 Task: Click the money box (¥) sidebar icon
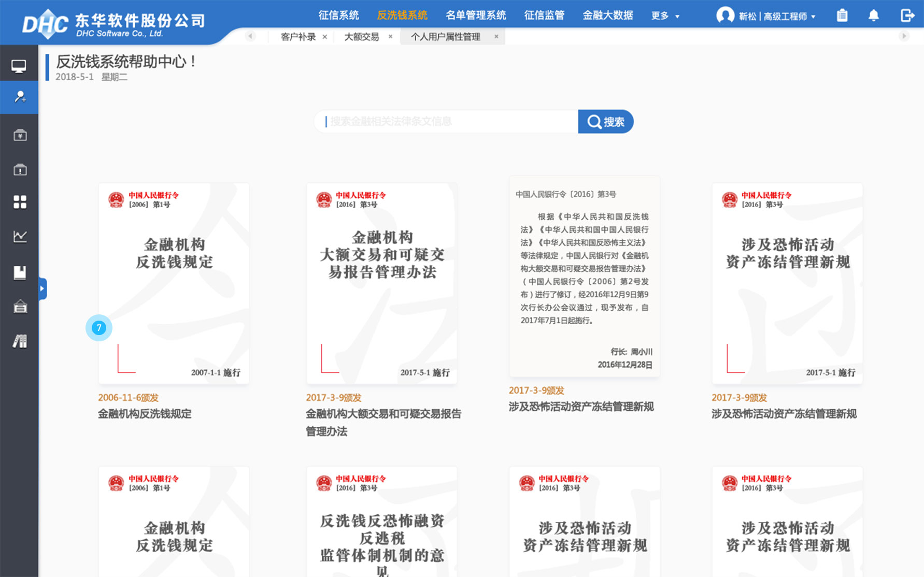click(x=19, y=135)
